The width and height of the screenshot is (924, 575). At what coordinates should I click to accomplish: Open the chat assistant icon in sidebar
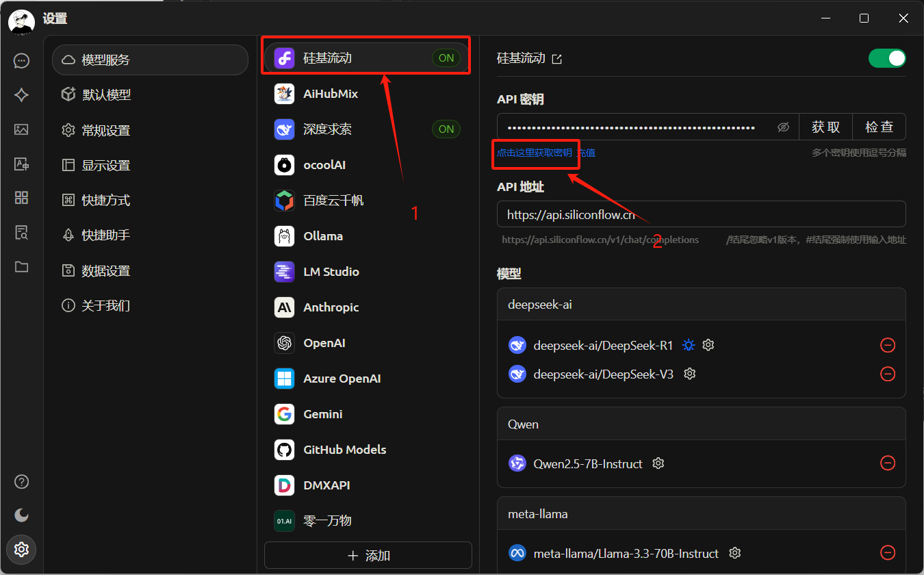[x=21, y=61]
